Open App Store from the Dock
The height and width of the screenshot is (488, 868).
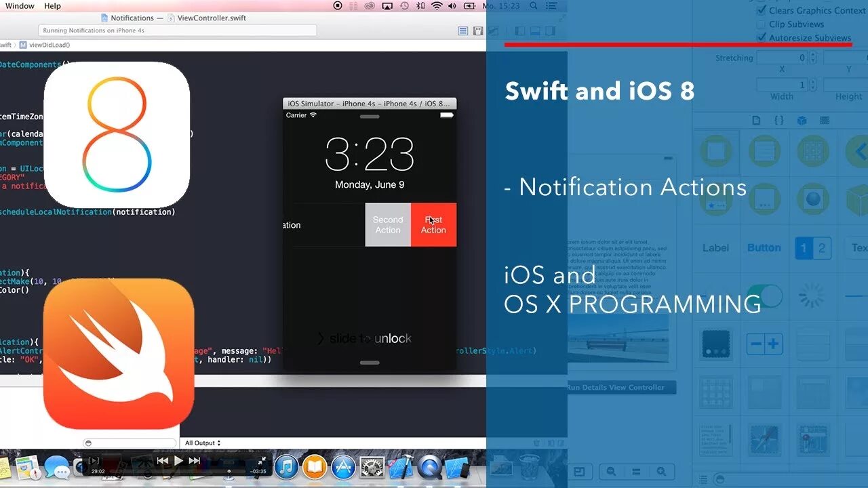point(343,467)
